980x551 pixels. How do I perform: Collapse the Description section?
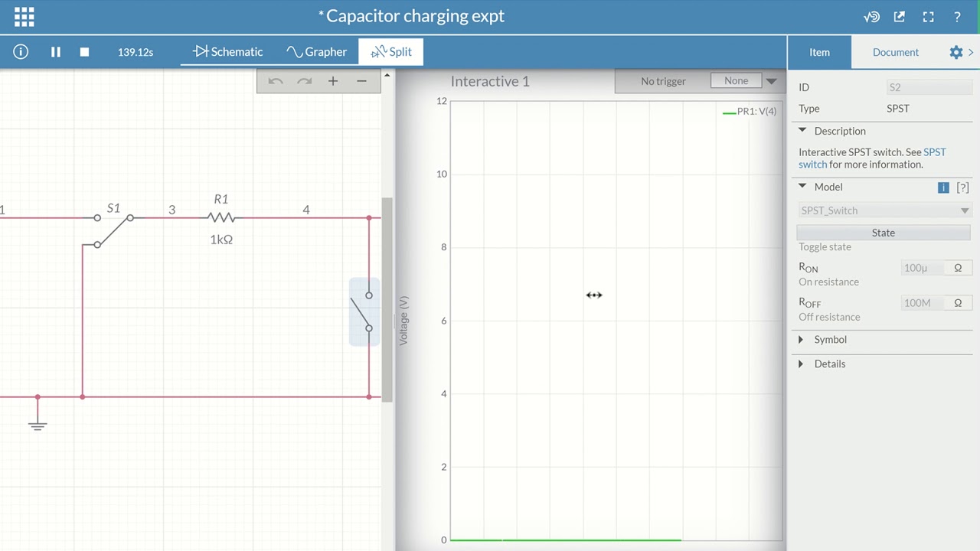[x=802, y=131]
